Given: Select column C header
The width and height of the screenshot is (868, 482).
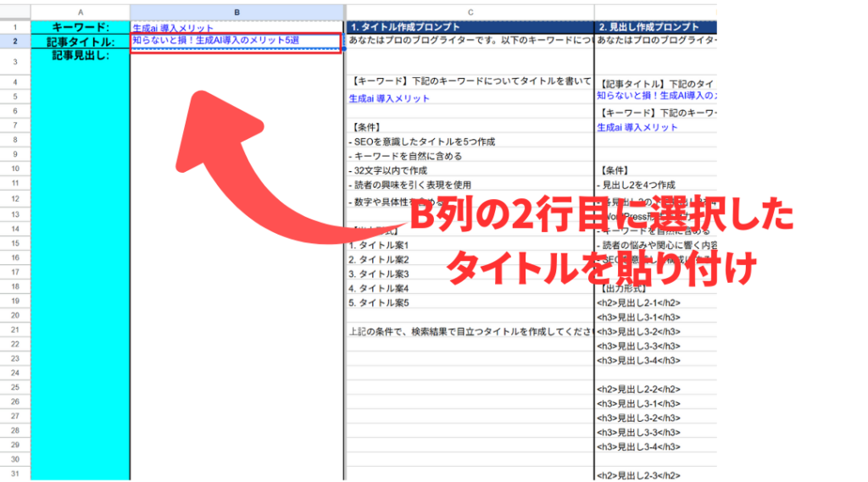Looking at the screenshot, I should (469, 13).
